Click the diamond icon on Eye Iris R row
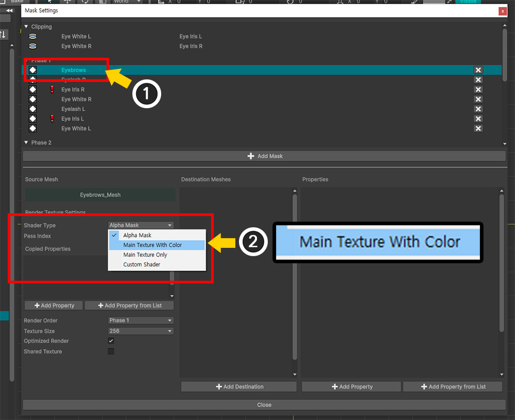Screen dimensions: 515x420 pos(32,89)
